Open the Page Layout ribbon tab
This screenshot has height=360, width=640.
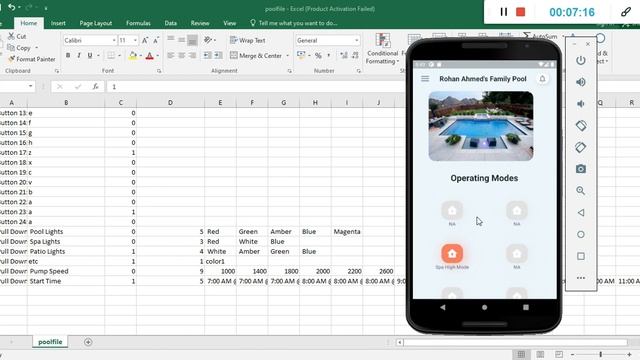click(x=96, y=23)
